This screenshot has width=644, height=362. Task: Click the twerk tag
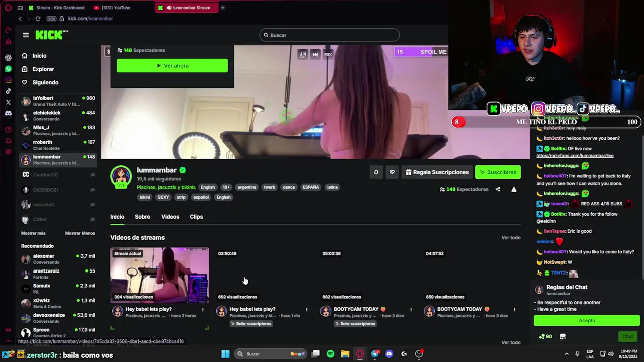(270, 187)
